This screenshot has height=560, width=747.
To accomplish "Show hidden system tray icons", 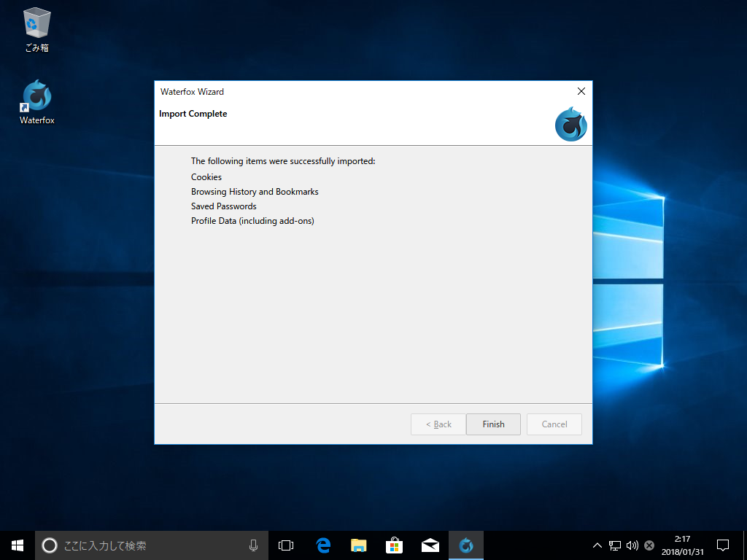I will 597,545.
